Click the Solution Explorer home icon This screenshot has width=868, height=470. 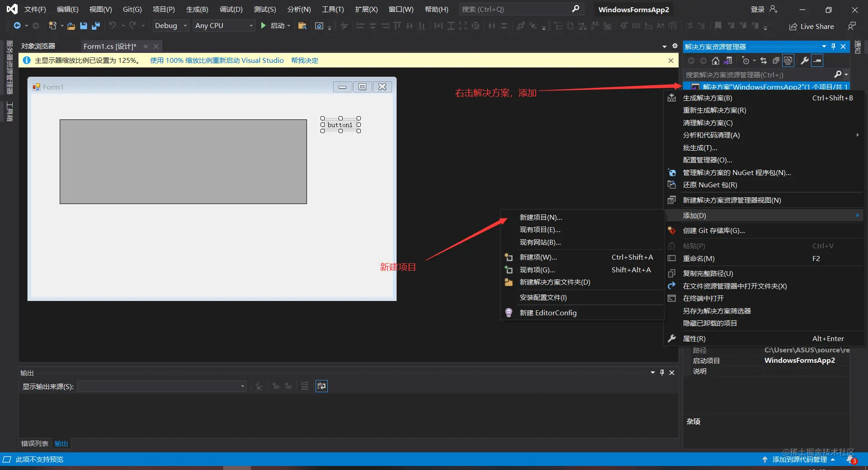[715, 61]
